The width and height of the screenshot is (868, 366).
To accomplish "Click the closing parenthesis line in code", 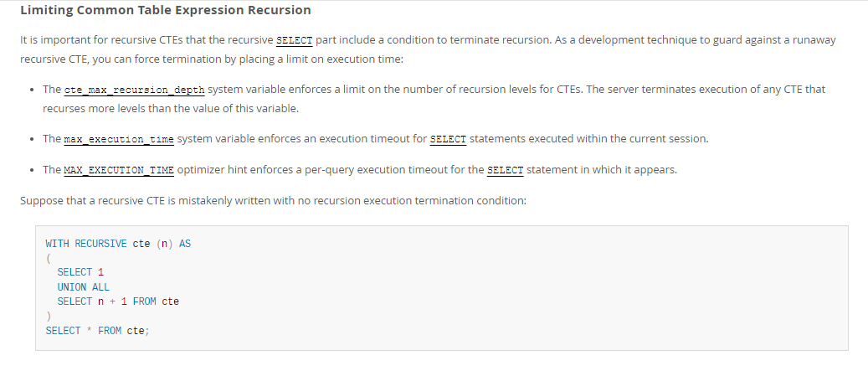I will [x=49, y=317].
